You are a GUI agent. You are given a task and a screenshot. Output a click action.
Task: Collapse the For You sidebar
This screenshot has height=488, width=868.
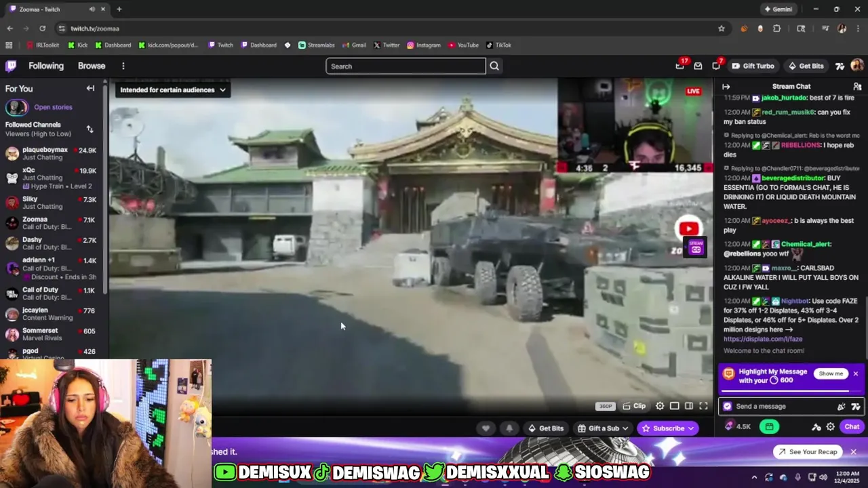90,88
